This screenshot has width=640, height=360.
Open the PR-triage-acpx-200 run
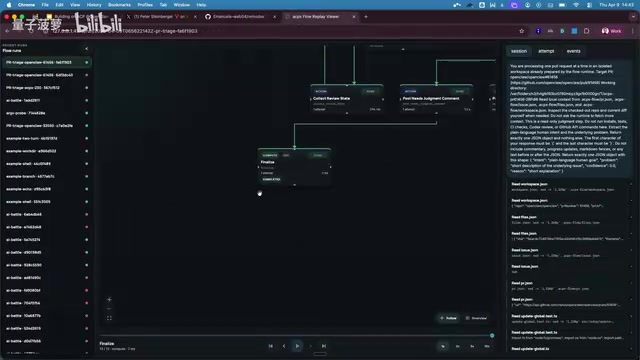coord(47,88)
